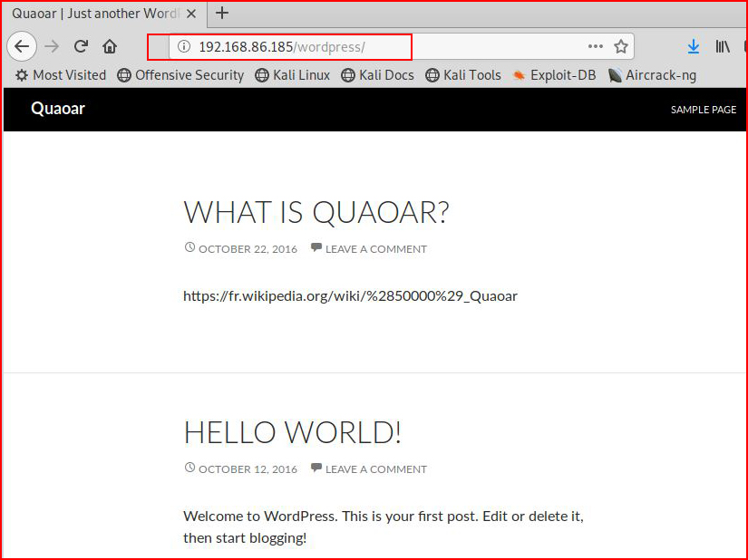Open the HELLO WORLD! post title

[293, 432]
